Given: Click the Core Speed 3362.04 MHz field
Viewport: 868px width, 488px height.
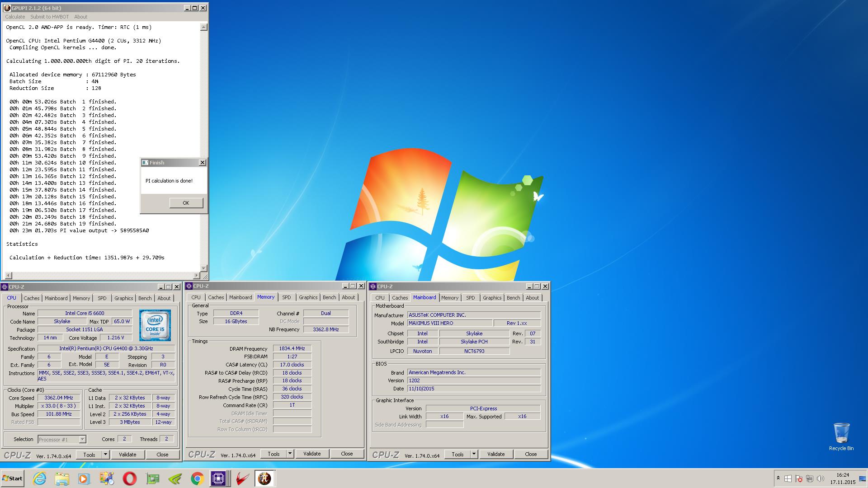Looking at the screenshot, I should point(59,398).
